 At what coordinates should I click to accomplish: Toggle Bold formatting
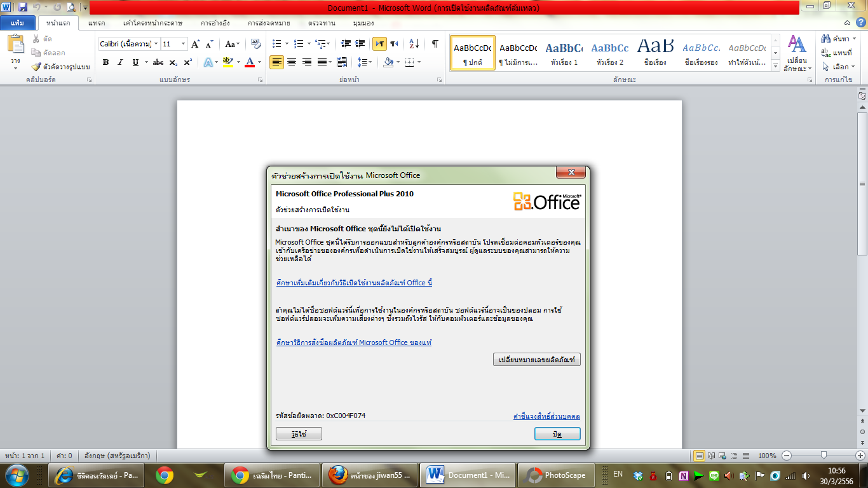tap(105, 62)
